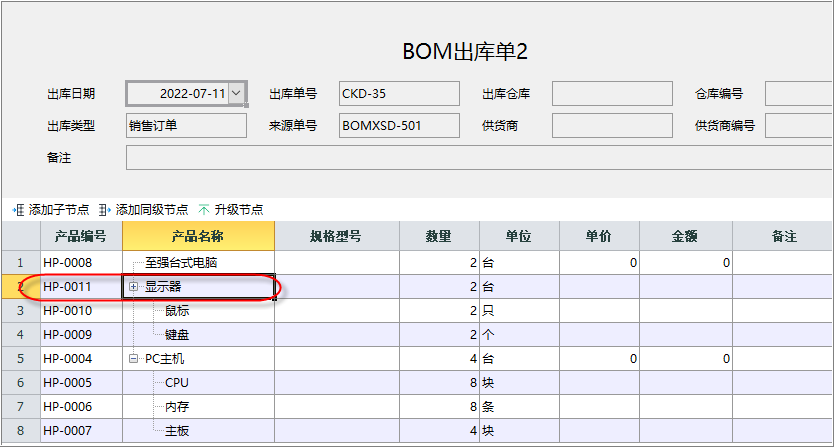Expand the 显示器 tree node
The height and width of the screenshot is (447, 834).
pyautogui.click(x=133, y=287)
